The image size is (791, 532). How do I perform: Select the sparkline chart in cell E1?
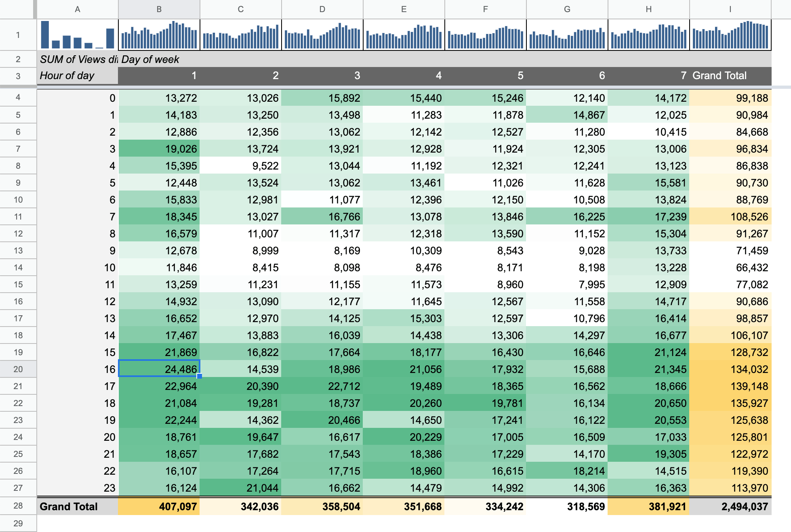(404, 35)
